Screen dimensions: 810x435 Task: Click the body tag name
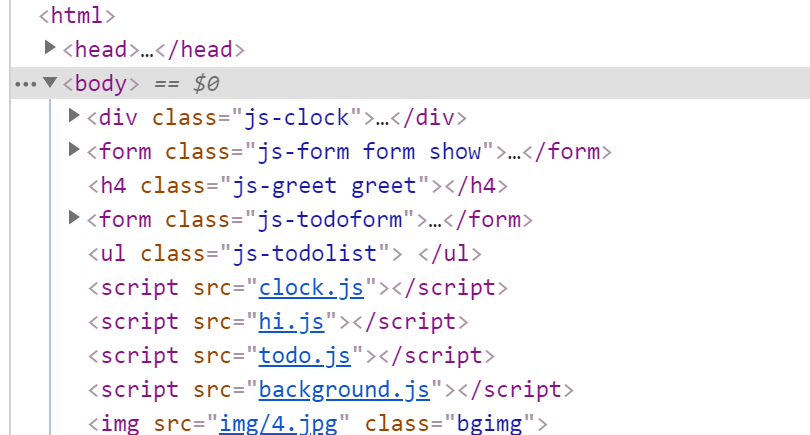coord(101,83)
